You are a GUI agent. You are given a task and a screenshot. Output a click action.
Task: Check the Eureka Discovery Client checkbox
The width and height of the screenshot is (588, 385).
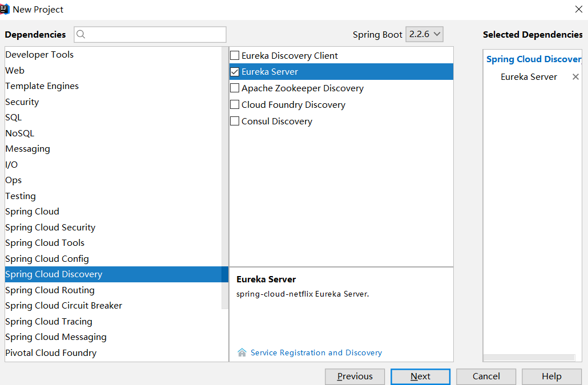pos(235,55)
